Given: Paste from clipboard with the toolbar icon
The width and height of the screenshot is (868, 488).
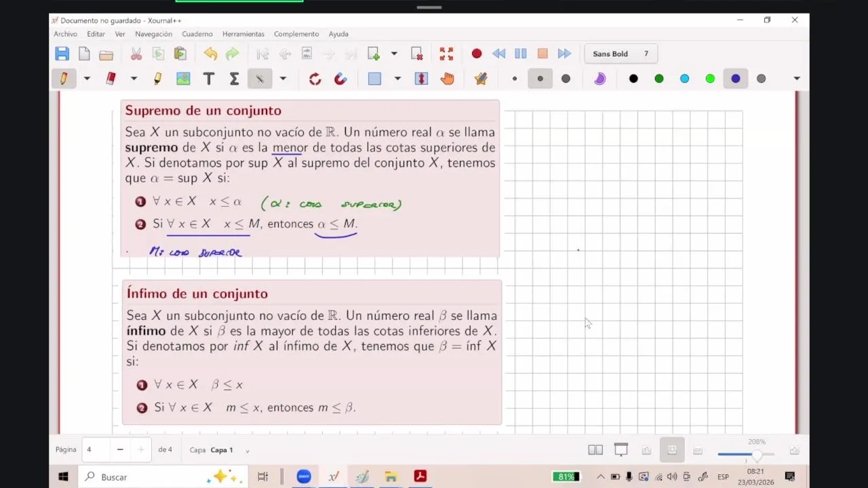Looking at the screenshot, I should click(180, 54).
